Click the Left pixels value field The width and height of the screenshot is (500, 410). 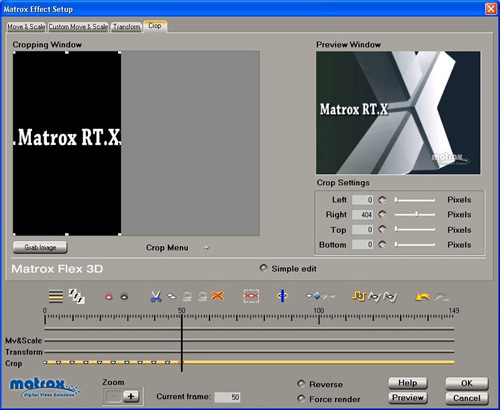coord(363,200)
